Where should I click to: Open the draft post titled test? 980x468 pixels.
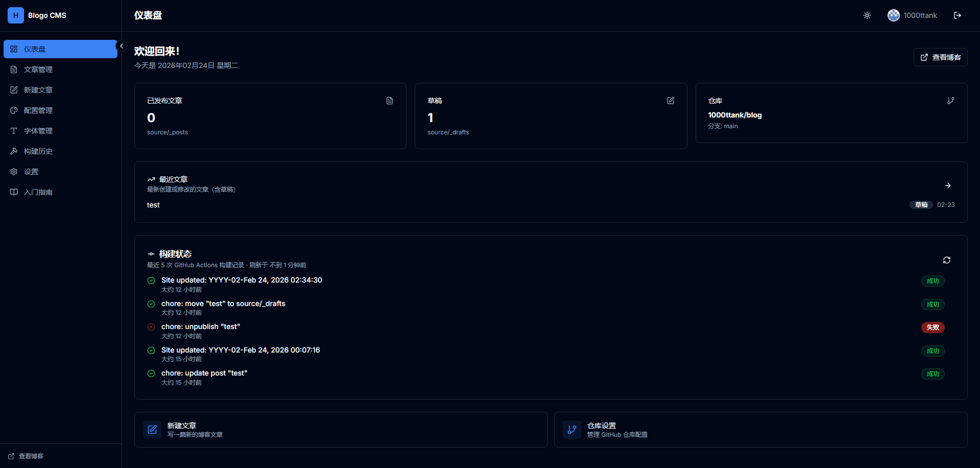(153, 205)
